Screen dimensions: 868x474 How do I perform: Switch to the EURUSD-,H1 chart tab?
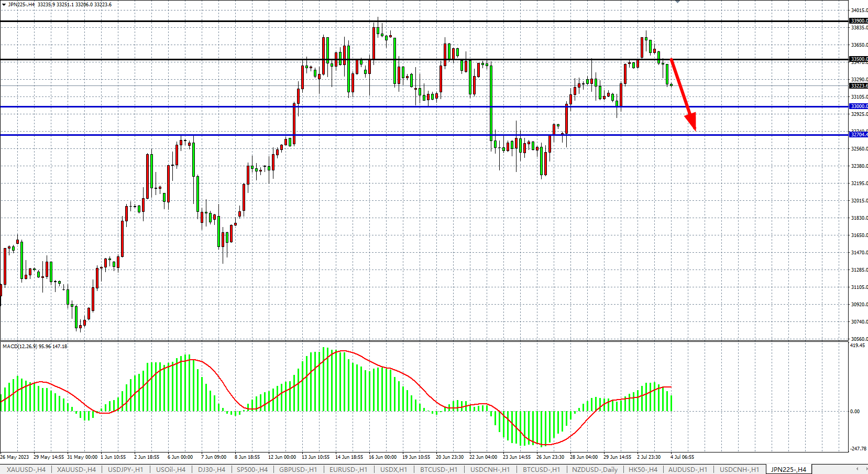[348, 469]
